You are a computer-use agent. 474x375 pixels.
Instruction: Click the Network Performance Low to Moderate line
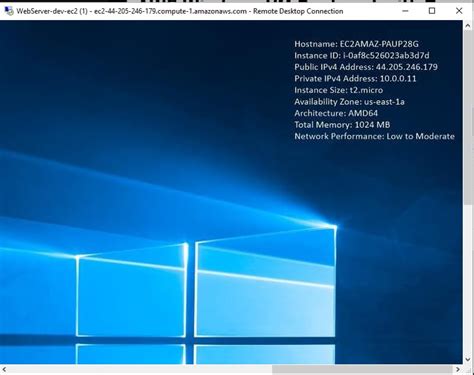tap(374, 136)
